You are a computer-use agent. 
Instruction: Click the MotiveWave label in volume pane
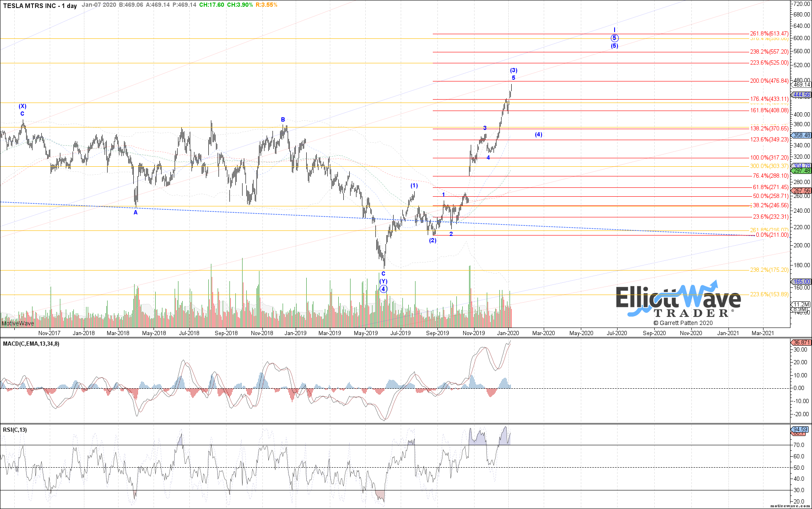(x=18, y=324)
